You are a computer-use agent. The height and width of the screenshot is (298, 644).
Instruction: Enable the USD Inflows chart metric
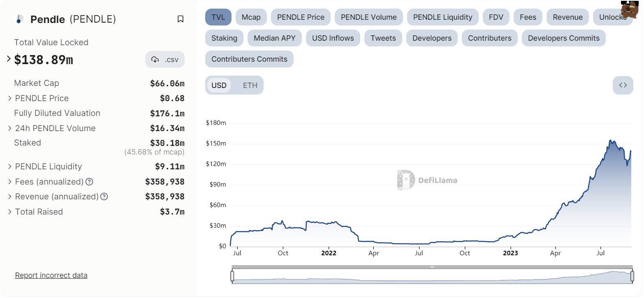click(x=333, y=38)
